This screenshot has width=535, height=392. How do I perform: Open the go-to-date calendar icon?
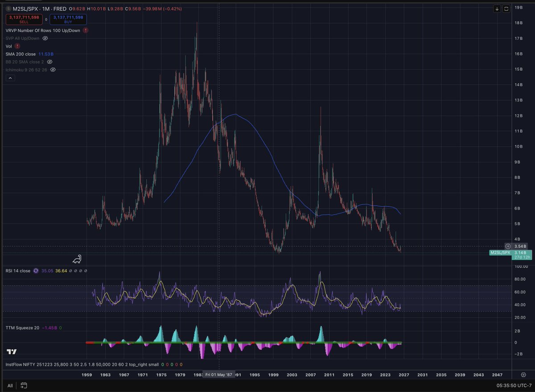24,385
